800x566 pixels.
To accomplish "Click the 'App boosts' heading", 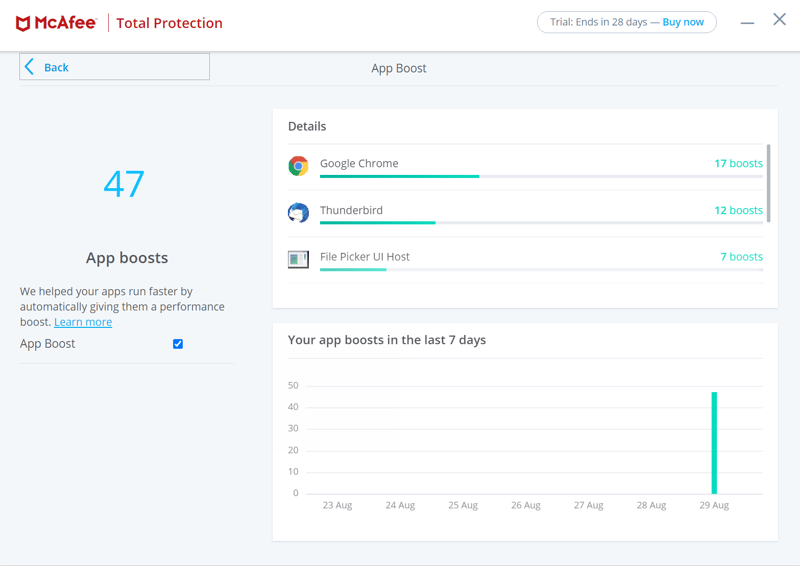I will [x=127, y=258].
